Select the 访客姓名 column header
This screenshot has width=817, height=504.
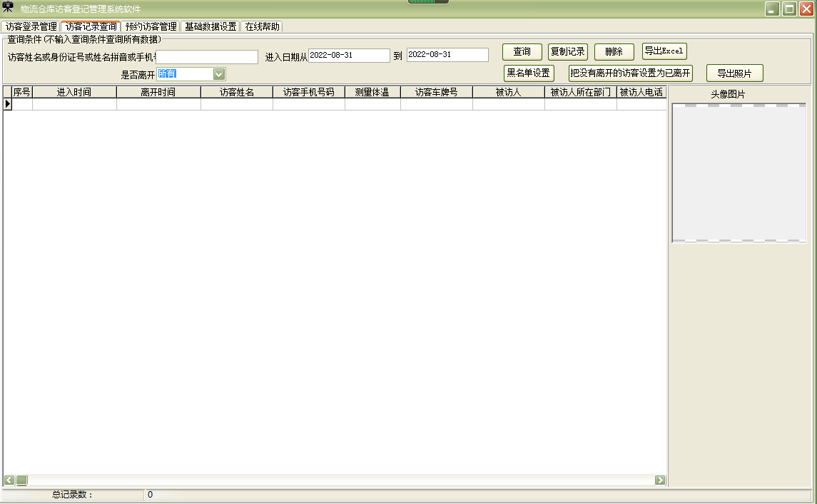click(237, 92)
